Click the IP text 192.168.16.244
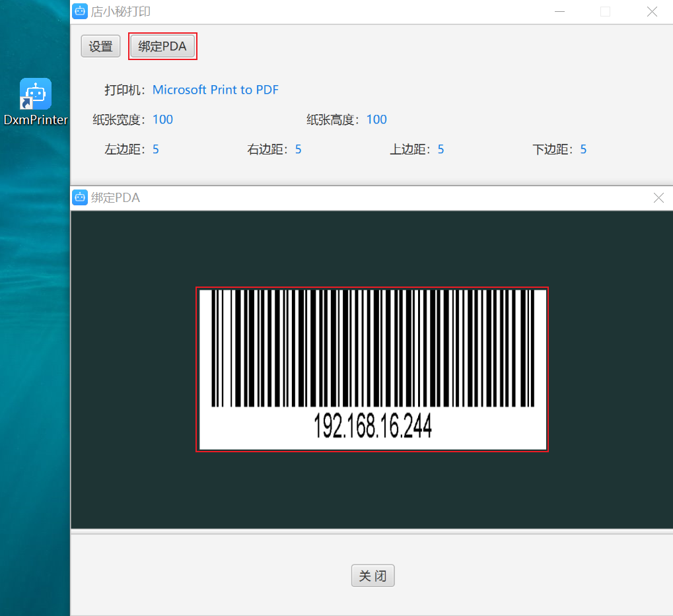The height and width of the screenshot is (616, 673). click(x=372, y=426)
